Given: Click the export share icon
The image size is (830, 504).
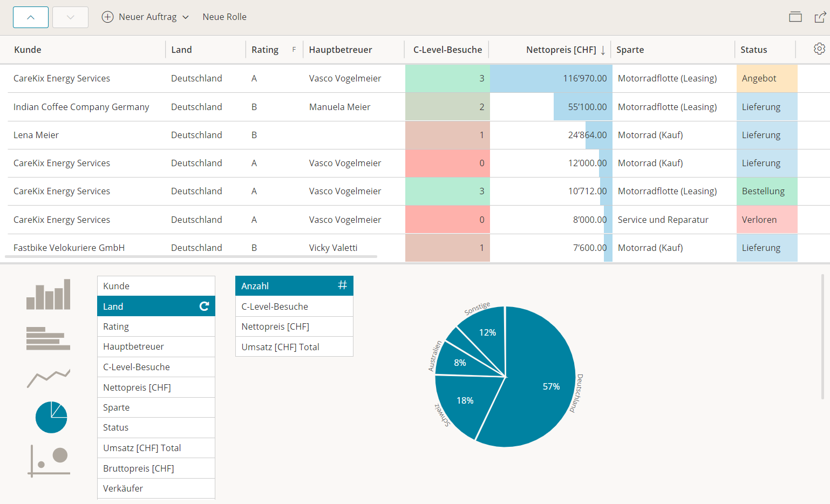Looking at the screenshot, I should click(x=820, y=17).
